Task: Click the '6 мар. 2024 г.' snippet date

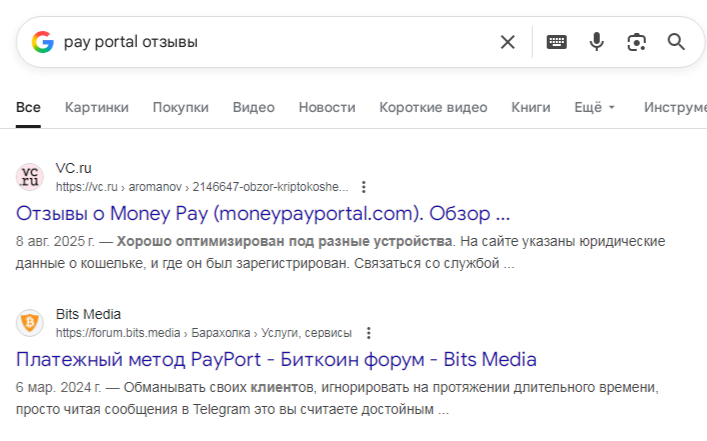Action: pos(59,387)
